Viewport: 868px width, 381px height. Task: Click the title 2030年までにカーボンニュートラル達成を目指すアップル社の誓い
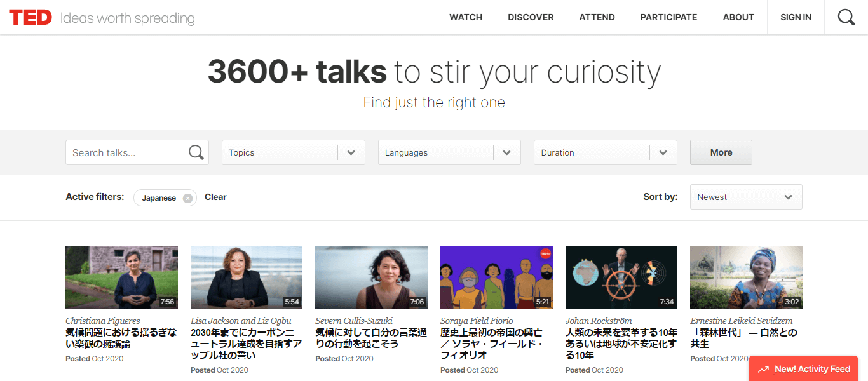[x=247, y=344]
